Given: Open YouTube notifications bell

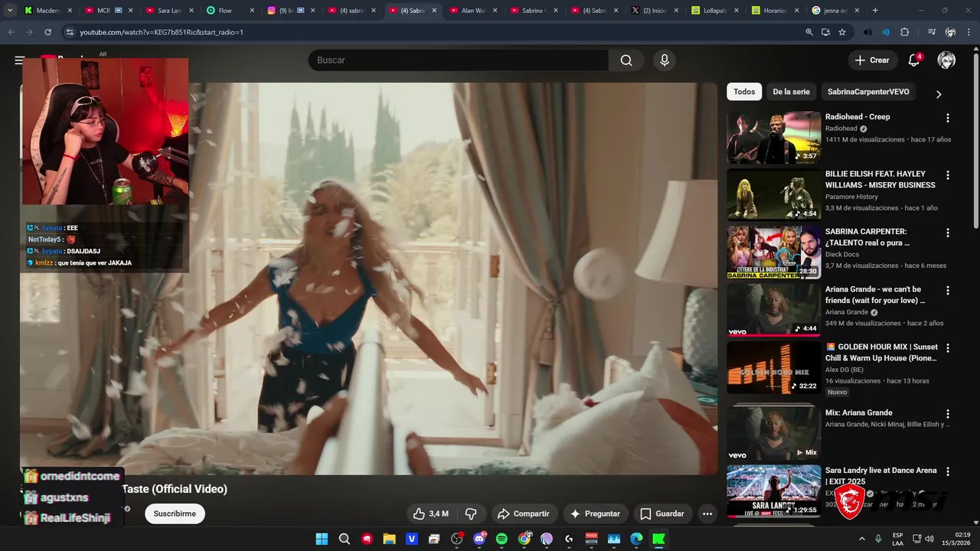Looking at the screenshot, I should click(913, 60).
